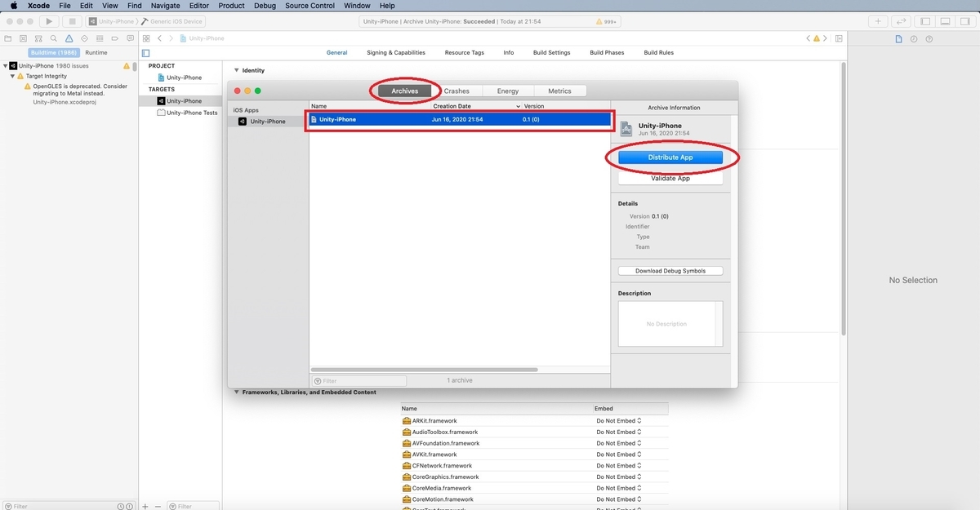This screenshot has width=980, height=510.
Task: Click the code review arrows button
Action: [x=901, y=21]
